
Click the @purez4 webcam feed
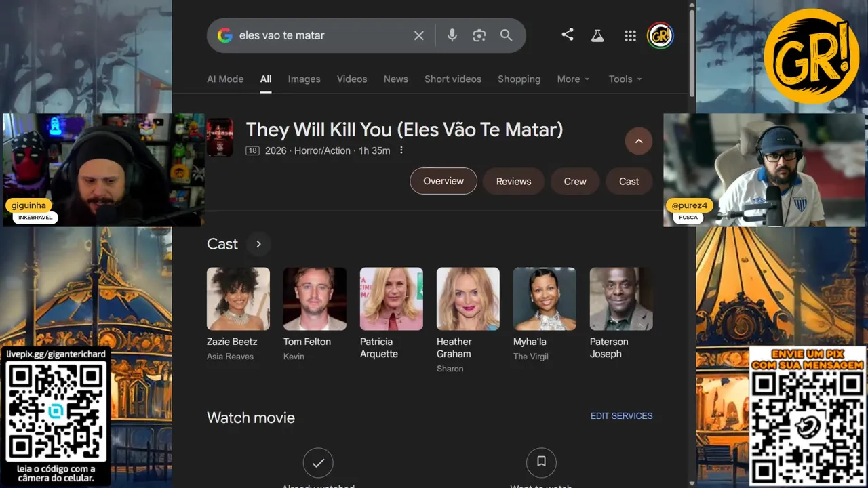(x=764, y=169)
